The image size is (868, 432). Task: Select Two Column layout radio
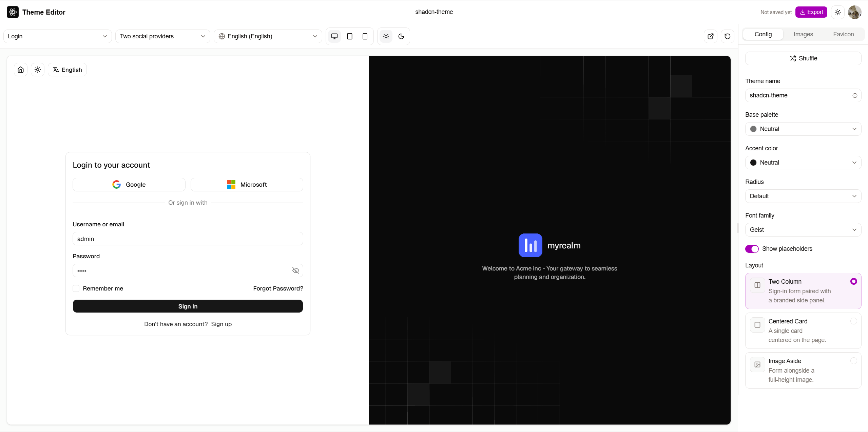click(854, 281)
